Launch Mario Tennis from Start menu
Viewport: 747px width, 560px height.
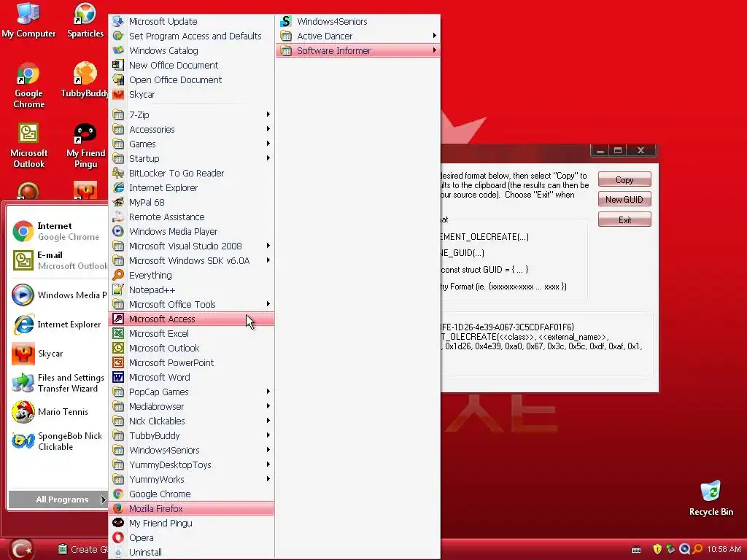point(57,412)
